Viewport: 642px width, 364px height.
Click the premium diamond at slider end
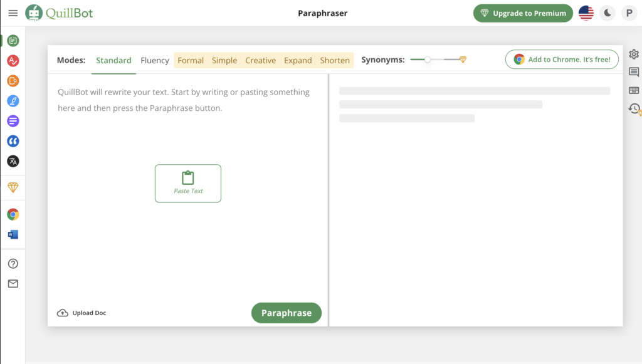(463, 60)
